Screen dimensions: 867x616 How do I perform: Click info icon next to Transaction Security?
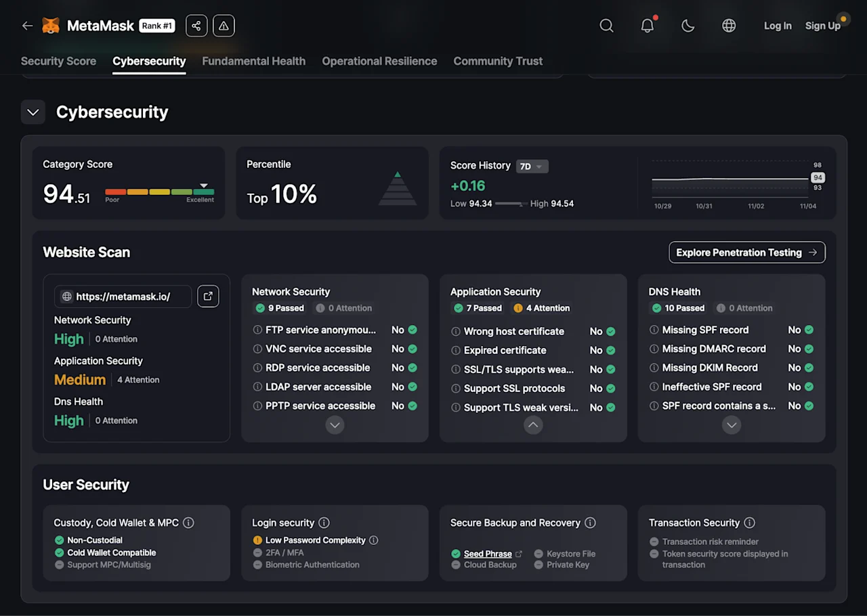coord(750,523)
